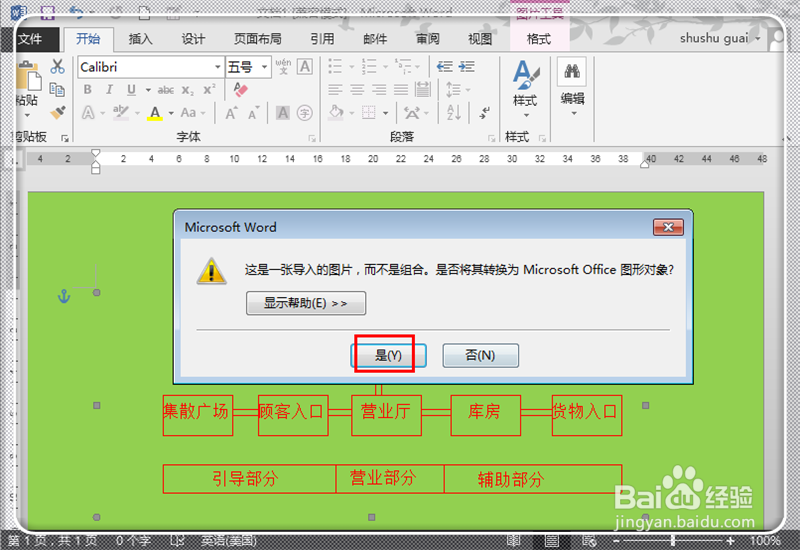This screenshot has height=550, width=800.
Task: Toggle Superscript formatting
Action: click(x=209, y=89)
